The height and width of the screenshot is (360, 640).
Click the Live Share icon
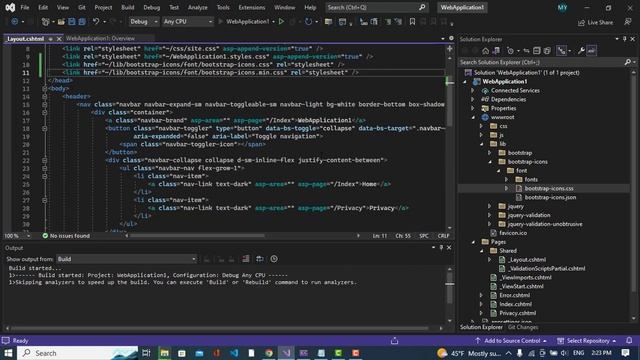click(x=581, y=22)
